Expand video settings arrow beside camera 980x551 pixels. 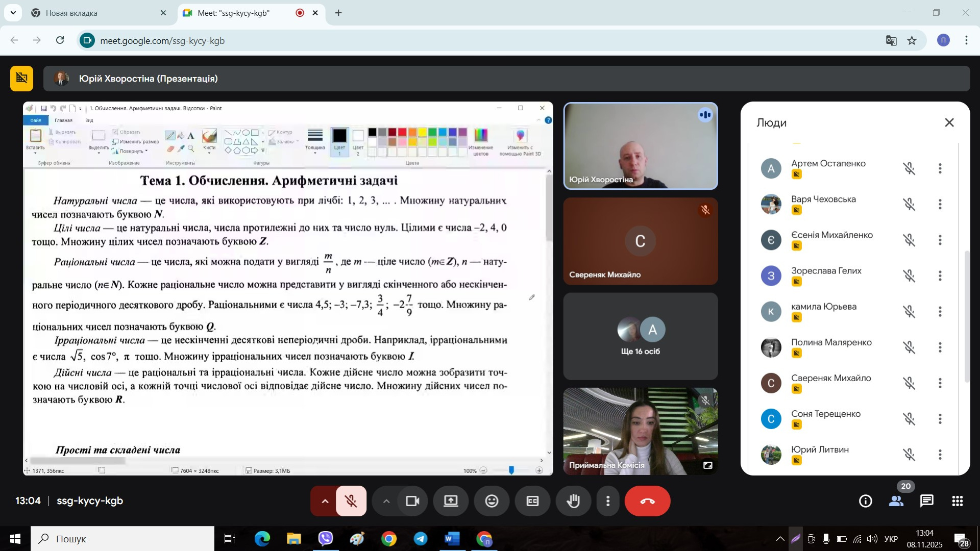[386, 501]
